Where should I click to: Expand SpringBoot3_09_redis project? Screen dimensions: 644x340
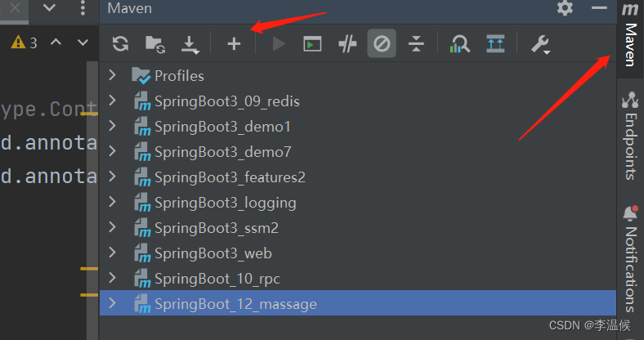[112, 101]
